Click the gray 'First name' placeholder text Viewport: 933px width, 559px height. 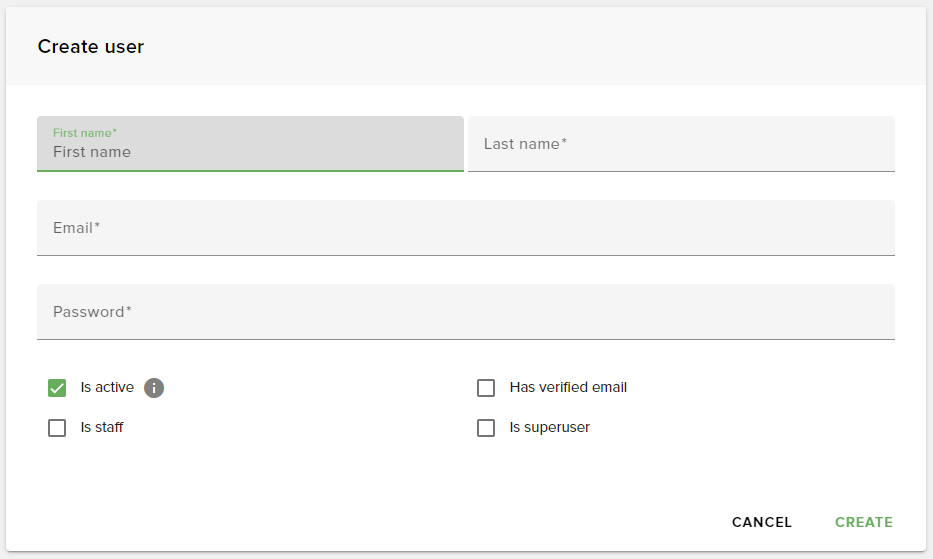click(92, 152)
